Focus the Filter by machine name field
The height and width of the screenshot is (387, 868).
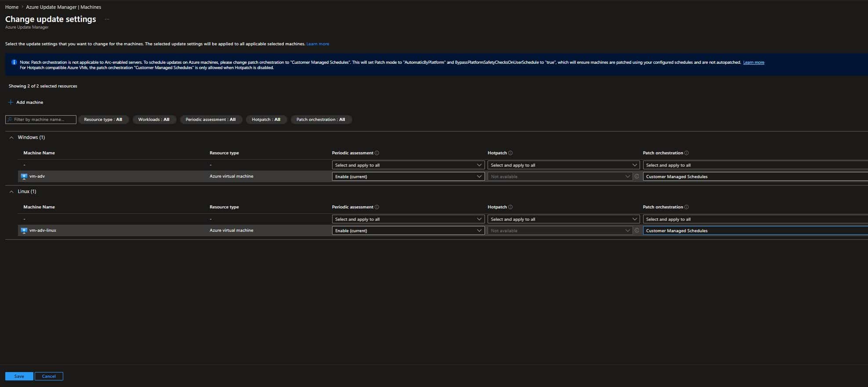point(41,120)
